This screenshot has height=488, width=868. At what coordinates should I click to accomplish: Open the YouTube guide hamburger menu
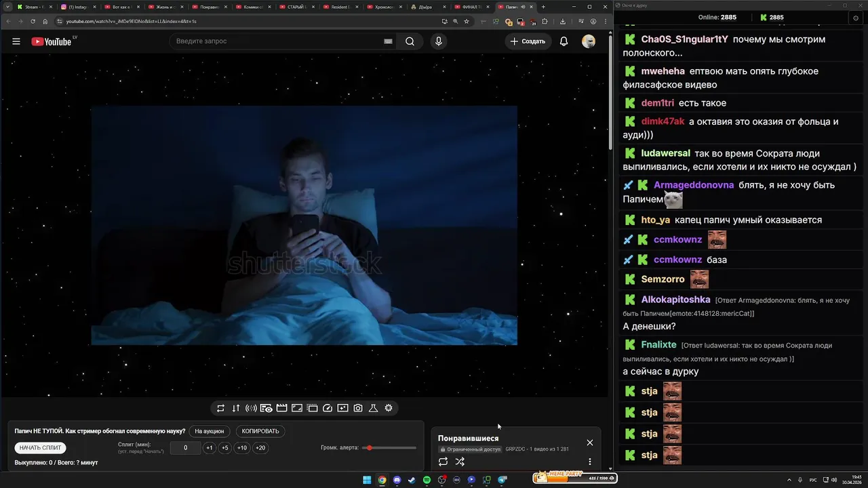[x=16, y=41]
